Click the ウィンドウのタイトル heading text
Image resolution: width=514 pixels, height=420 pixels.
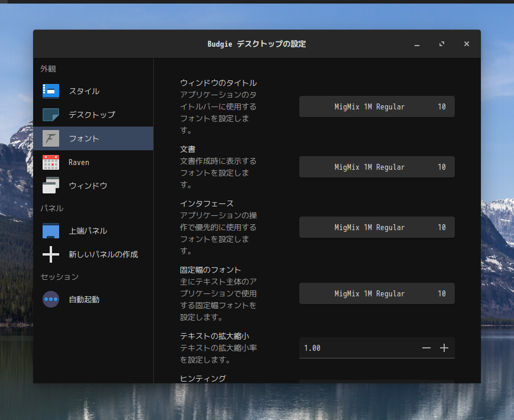point(218,83)
